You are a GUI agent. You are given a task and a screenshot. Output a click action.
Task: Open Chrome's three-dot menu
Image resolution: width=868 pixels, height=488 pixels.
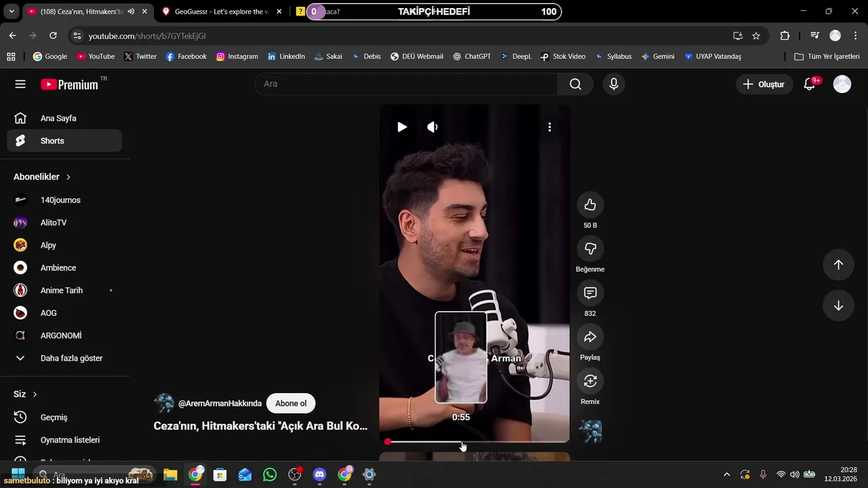click(855, 36)
